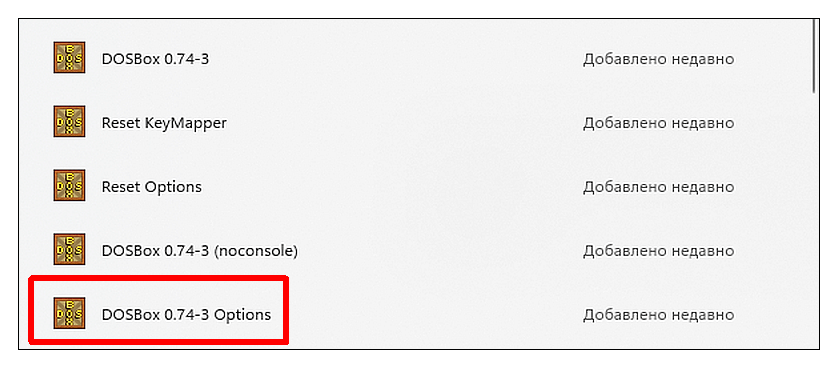Image resolution: width=838 pixels, height=368 pixels.
Task: Select the Reset KeyMapper label
Action: (164, 123)
